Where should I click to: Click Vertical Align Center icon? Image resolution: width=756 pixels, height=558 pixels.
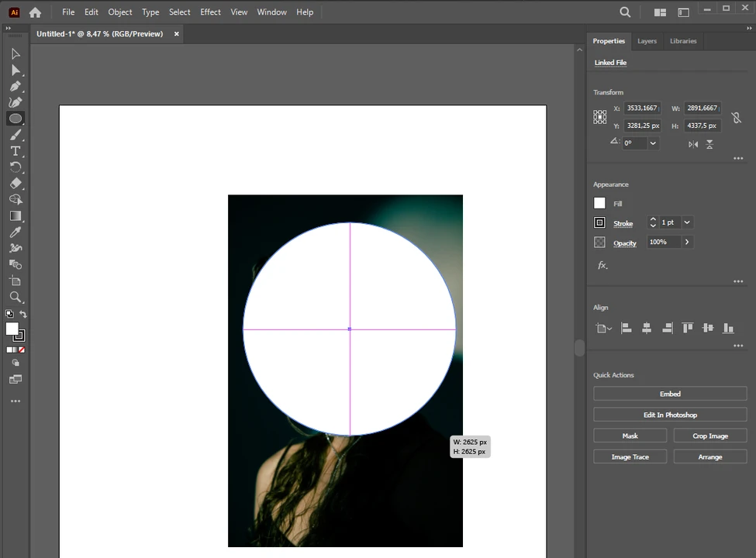point(708,328)
